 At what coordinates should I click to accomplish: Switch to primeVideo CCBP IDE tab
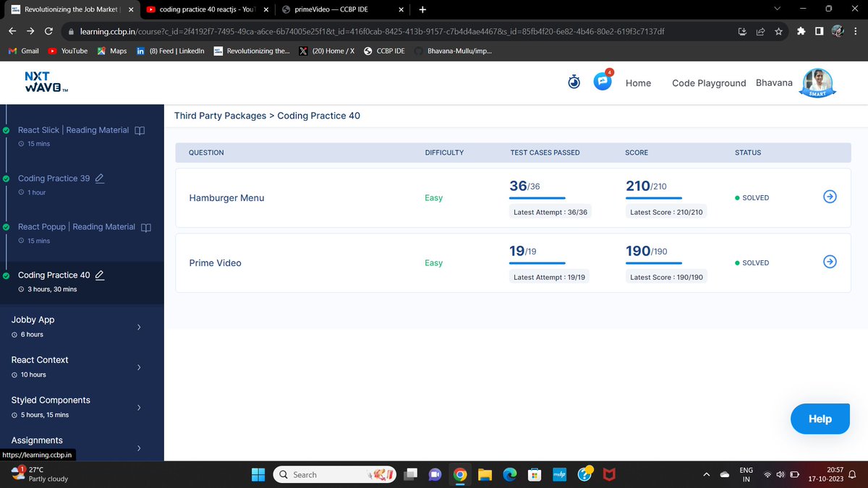coord(342,10)
